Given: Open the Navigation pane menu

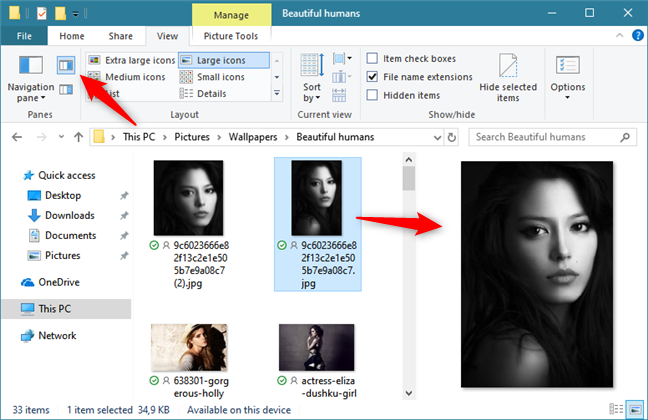Looking at the screenshot, I should coord(31,80).
